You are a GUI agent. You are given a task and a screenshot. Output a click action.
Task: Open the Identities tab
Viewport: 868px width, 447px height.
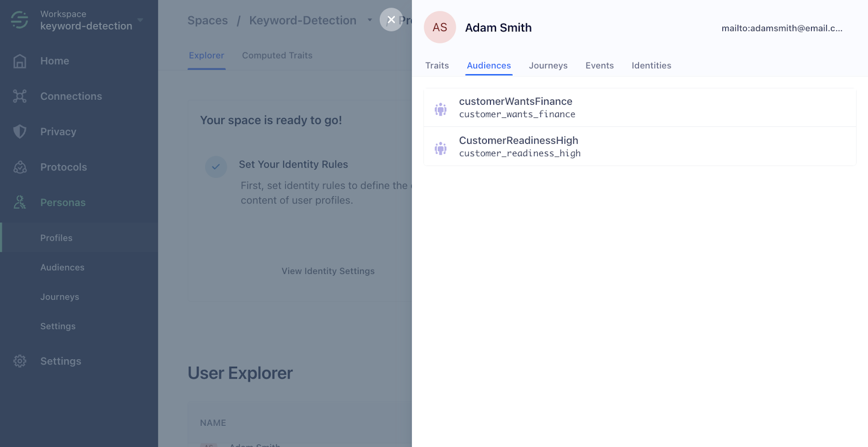[652, 66]
